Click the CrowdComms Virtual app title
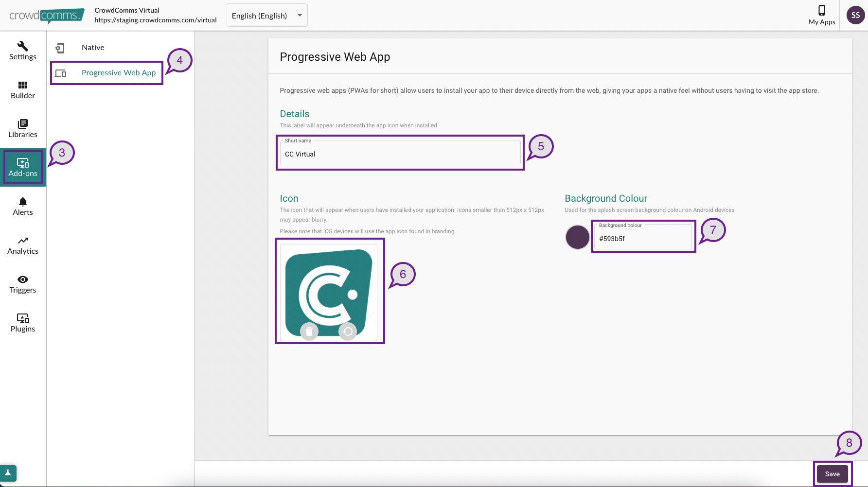Screen dimensions: 868x487 point(127,10)
